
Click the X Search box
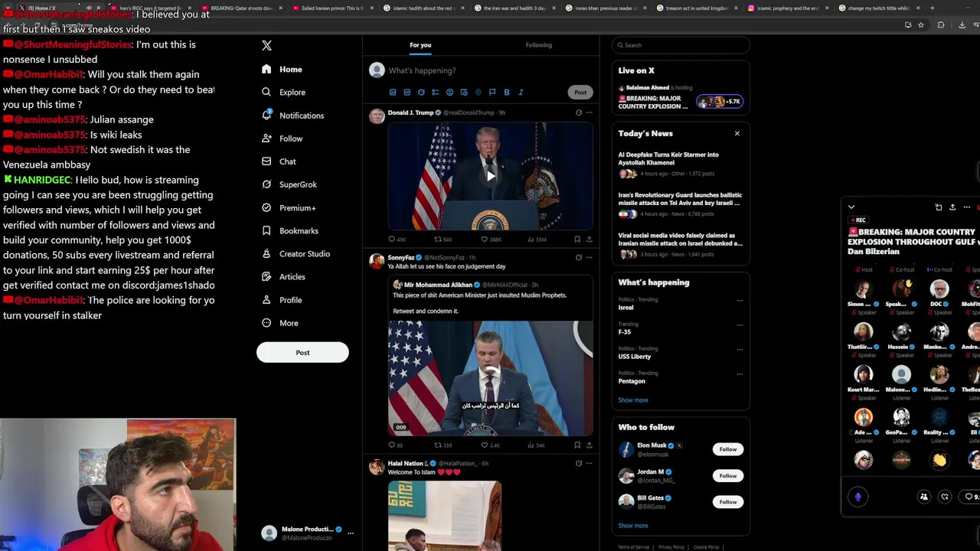[681, 45]
